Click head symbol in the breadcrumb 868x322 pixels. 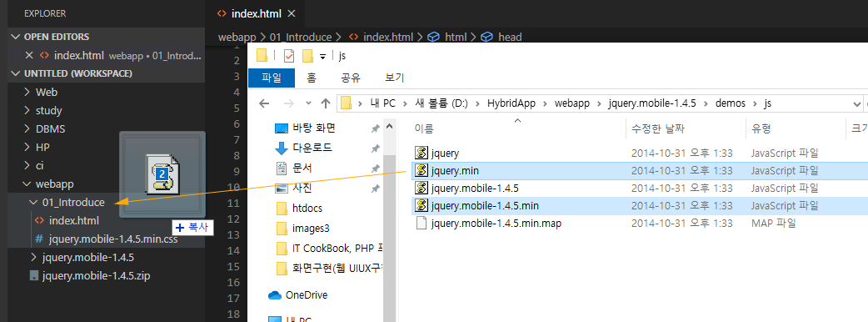510,38
